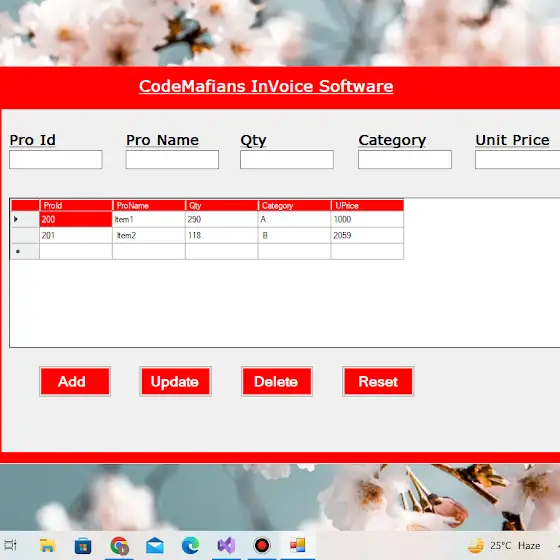Select the cell with ProId 201
The width and height of the screenshot is (560, 560).
tap(76, 235)
